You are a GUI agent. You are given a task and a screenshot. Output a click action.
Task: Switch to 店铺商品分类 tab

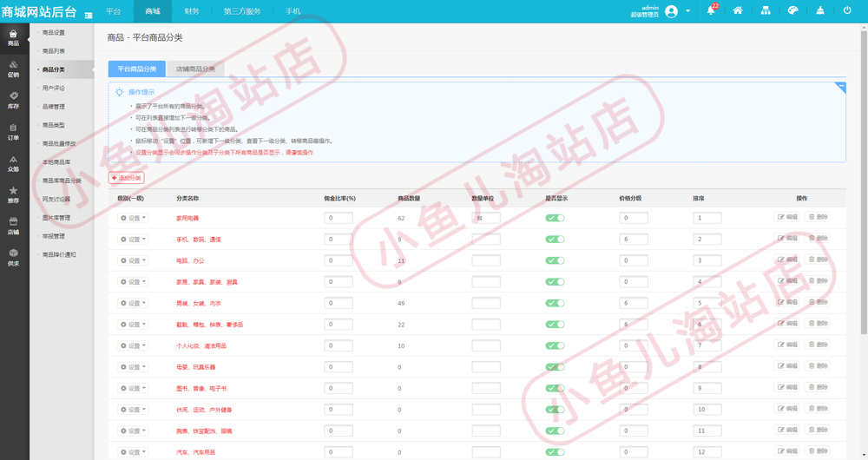point(195,69)
